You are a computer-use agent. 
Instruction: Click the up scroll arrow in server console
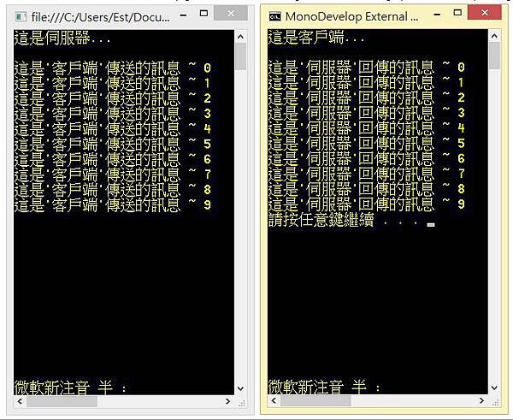click(x=241, y=37)
